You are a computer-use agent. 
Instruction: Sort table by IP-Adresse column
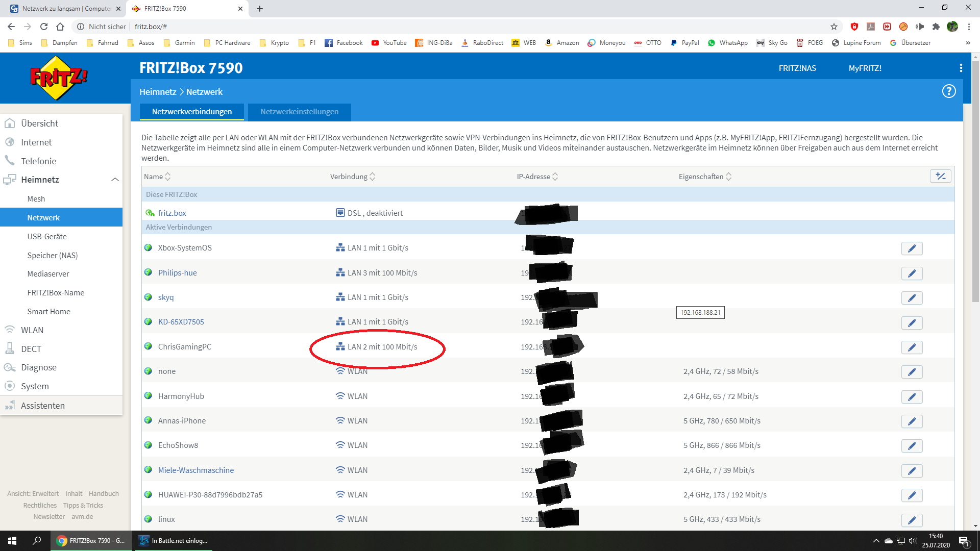pyautogui.click(x=537, y=177)
